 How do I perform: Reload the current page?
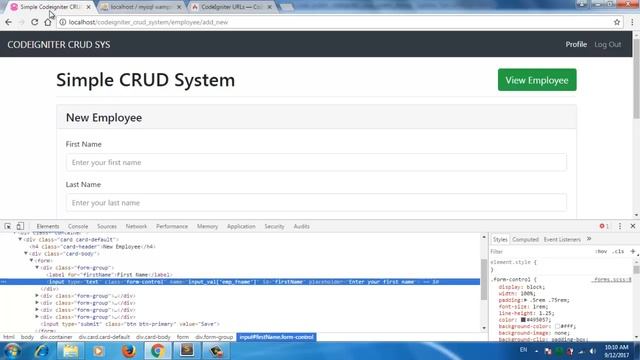(35, 22)
